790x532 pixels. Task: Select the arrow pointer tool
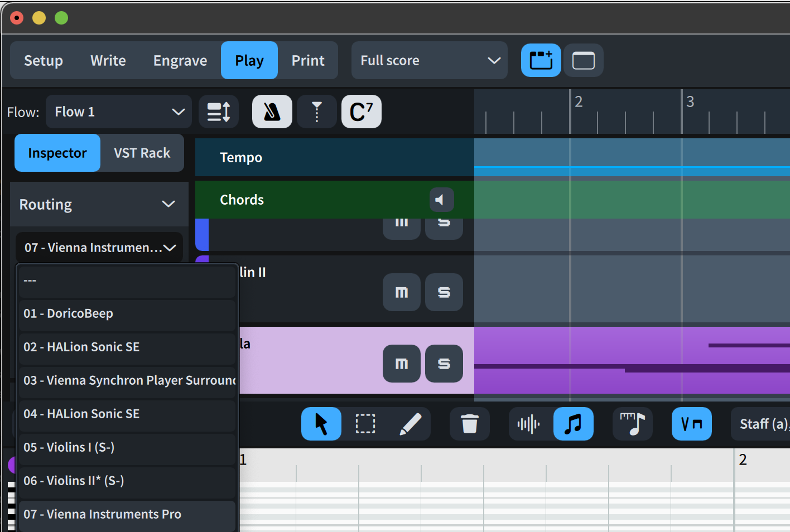point(321,424)
